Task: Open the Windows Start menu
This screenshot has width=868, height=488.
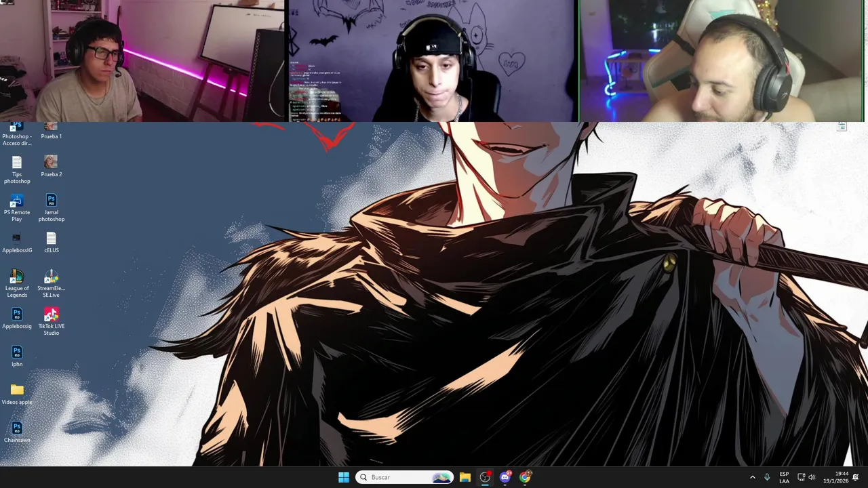Action: coord(344,477)
